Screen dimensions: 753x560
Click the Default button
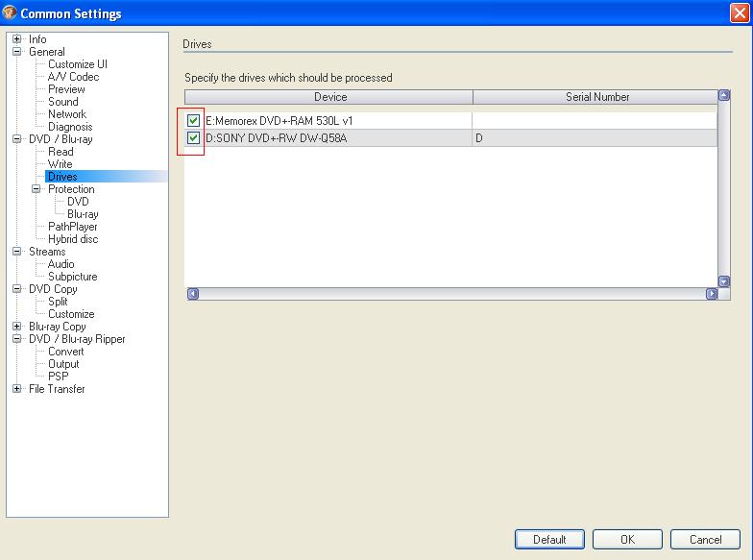coord(549,539)
